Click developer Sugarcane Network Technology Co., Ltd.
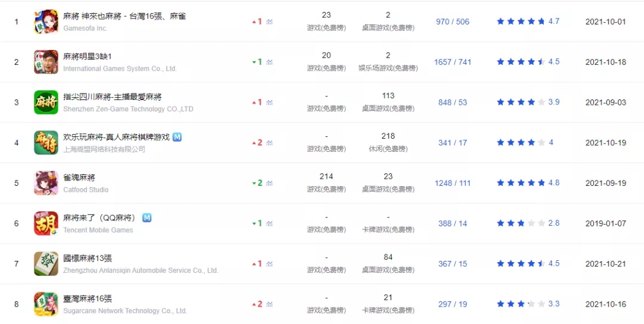This screenshot has width=644, height=324. point(125,311)
